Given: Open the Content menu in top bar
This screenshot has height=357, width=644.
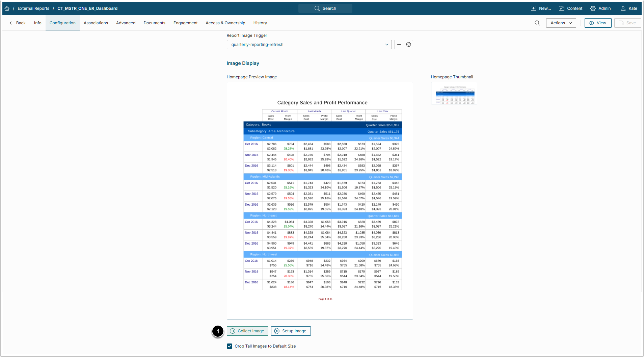Looking at the screenshot, I should coord(571,8).
